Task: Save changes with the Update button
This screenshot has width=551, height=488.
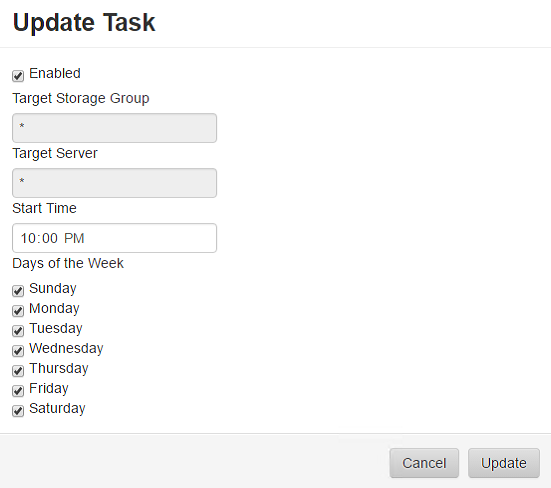Action: [504, 463]
